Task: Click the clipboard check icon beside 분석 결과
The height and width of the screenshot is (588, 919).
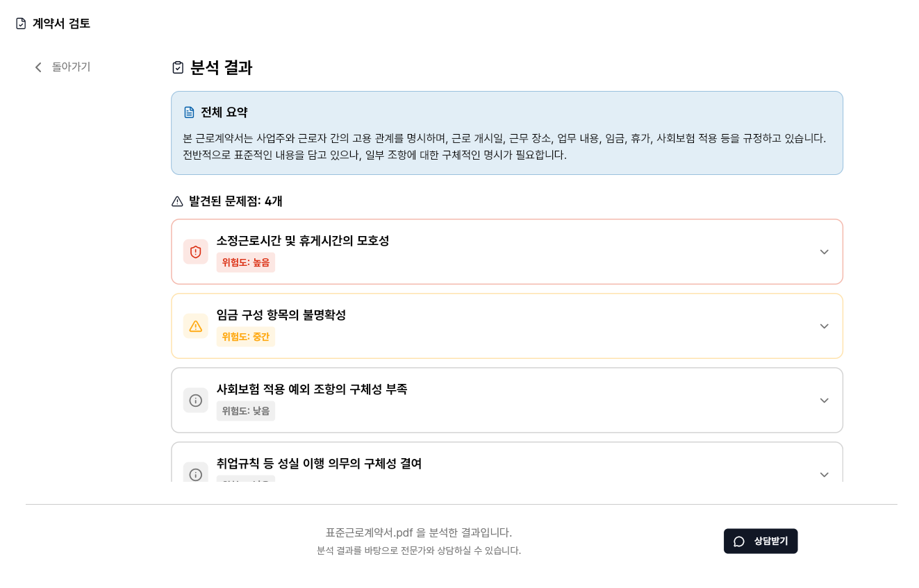Action: coord(178,67)
